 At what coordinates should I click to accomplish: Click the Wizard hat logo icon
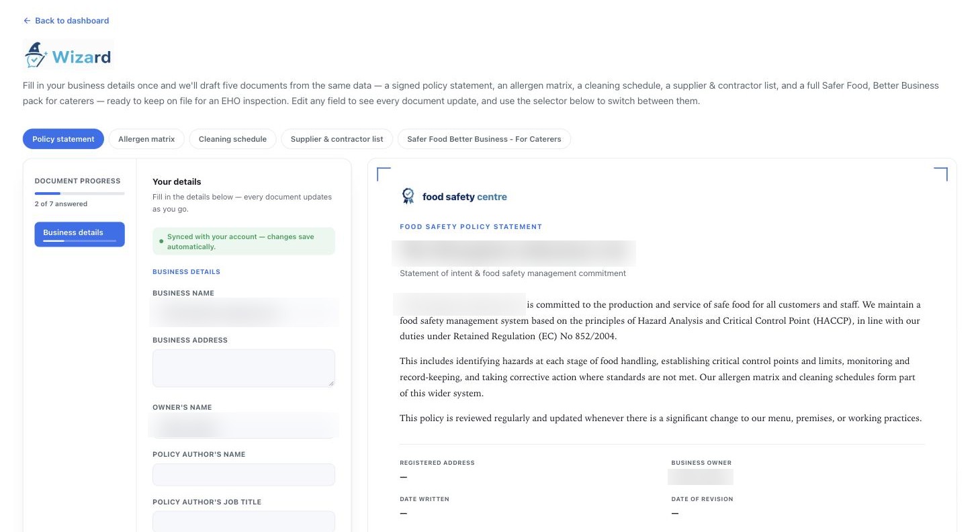(x=36, y=54)
